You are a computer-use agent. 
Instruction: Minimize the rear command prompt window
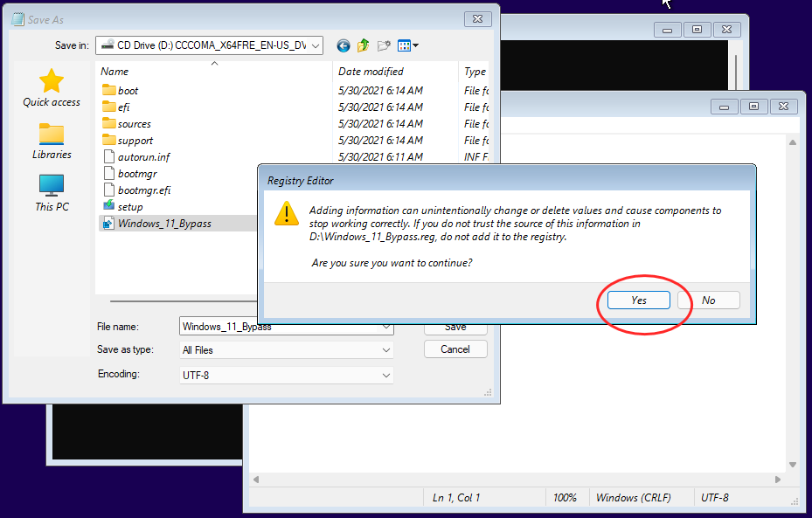coord(667,30)
